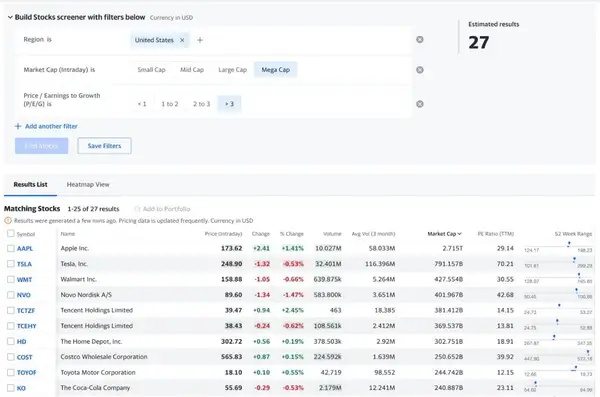
Task: Click Apple Inc. company name
Action: coord(75,248)
